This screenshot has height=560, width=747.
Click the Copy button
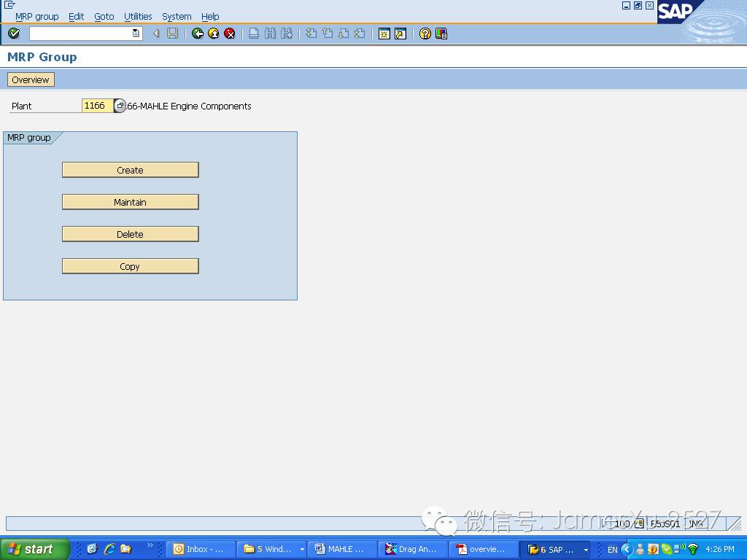(x=130, y=266)
